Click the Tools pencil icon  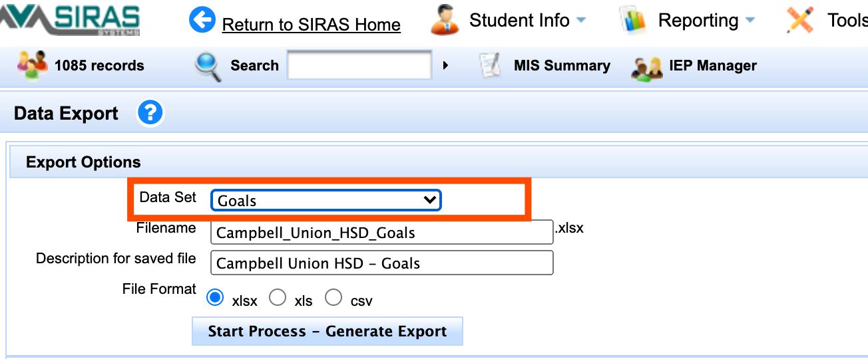(x=800, y=20)
